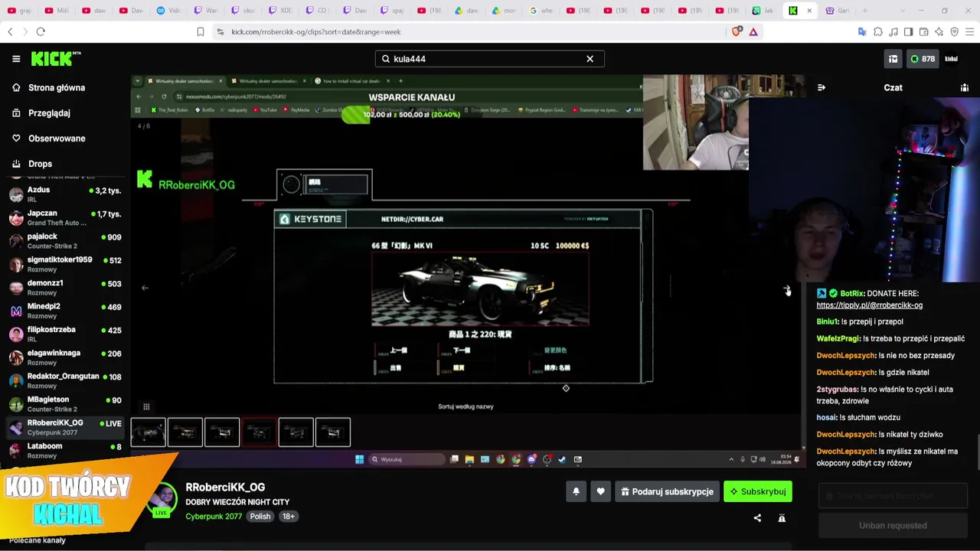
Task: Open chat users list icon beside Czat
Action: [964, 87]
